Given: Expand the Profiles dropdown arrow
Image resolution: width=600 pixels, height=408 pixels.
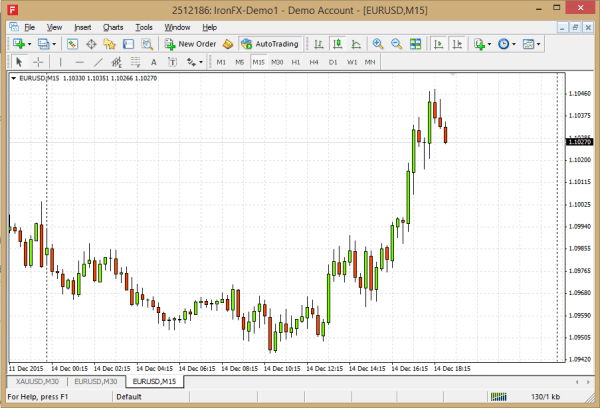Looking at the screenshot, I should 54,44.
